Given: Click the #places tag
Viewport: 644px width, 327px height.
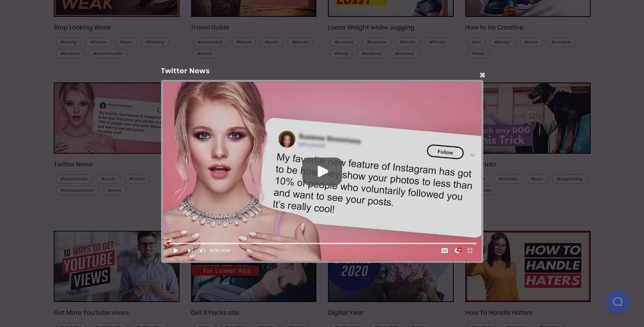Looking at the screenshot, I should tap(300, 42).
